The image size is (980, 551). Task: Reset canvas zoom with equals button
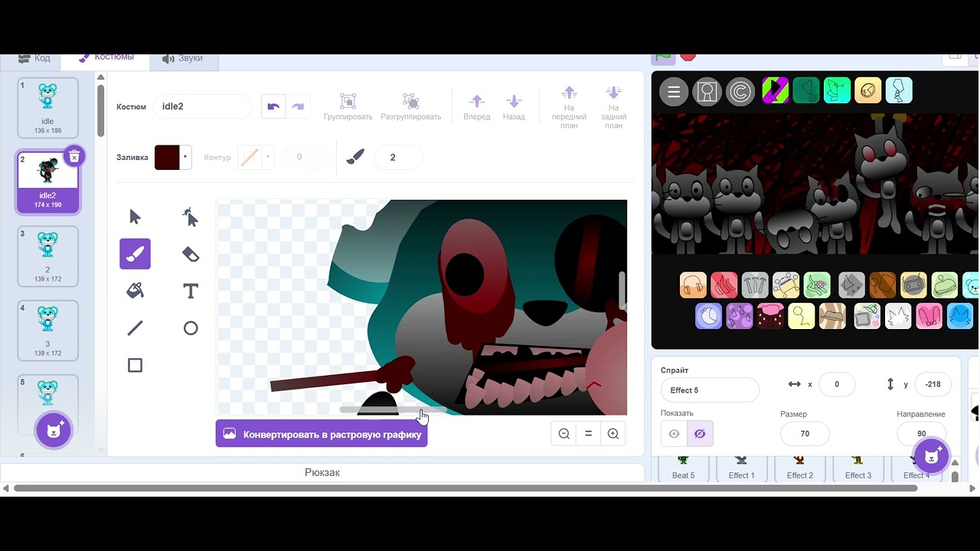(x=588, y=434)
